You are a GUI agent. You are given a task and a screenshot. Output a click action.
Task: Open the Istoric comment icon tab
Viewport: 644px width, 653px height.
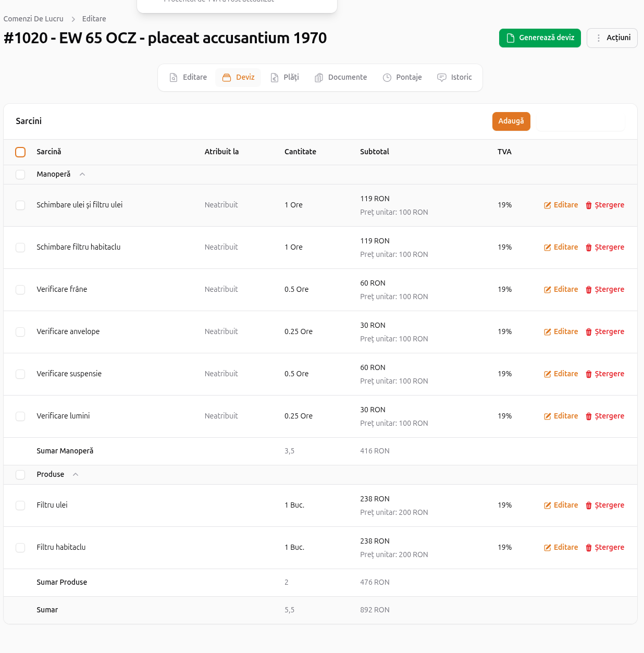point(442,78)
